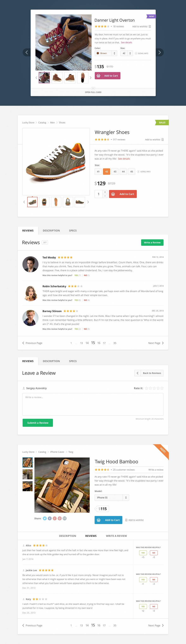This screenshot has height=644, width=186.
Task: Go to next product using right carousel arrow
Action: point(160,52)
